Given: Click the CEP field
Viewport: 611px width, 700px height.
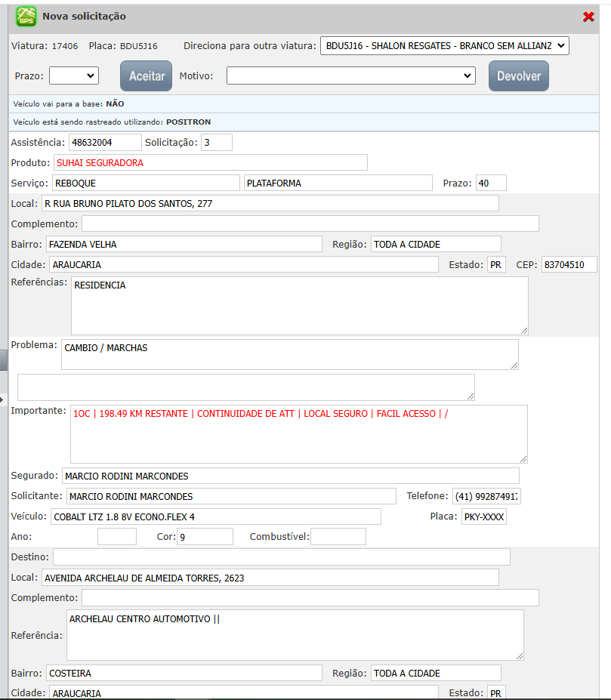Looking at the screenshot, I should [569, 264].
